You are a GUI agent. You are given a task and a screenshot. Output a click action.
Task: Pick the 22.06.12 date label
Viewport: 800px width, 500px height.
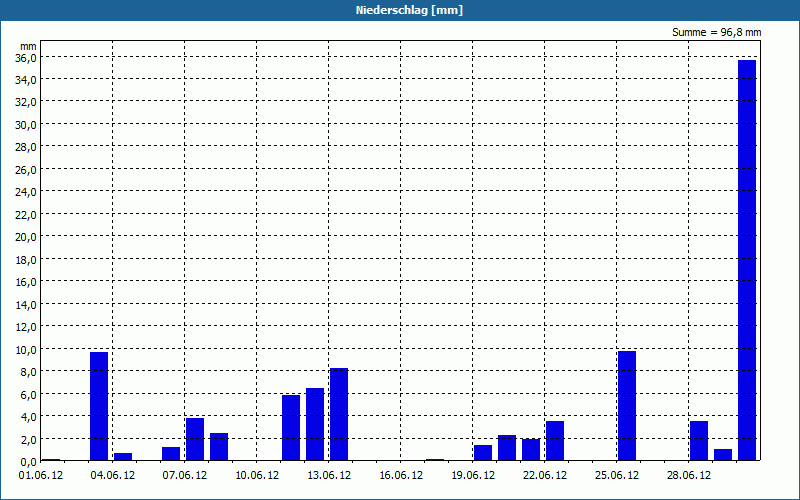[x=545, y=476]
